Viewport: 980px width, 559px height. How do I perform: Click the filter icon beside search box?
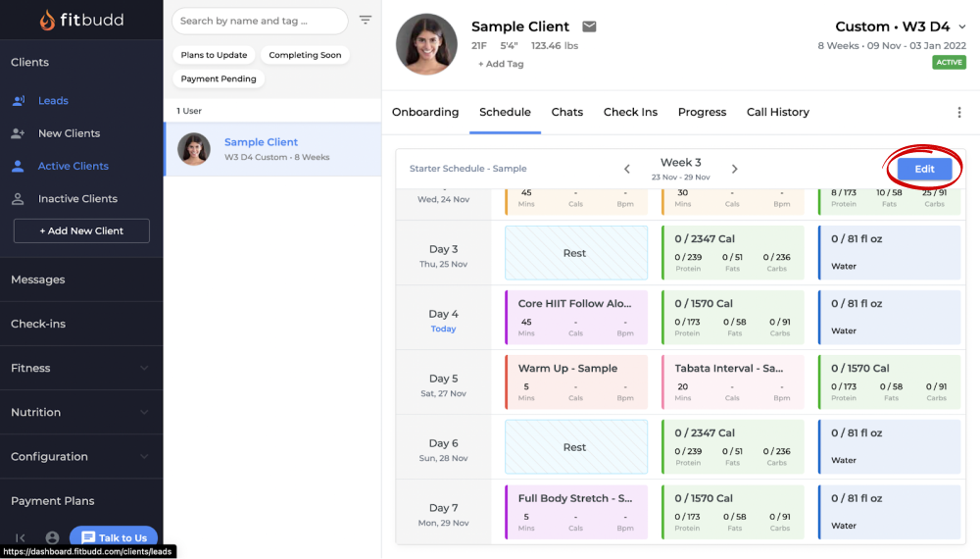pos(366,21)
